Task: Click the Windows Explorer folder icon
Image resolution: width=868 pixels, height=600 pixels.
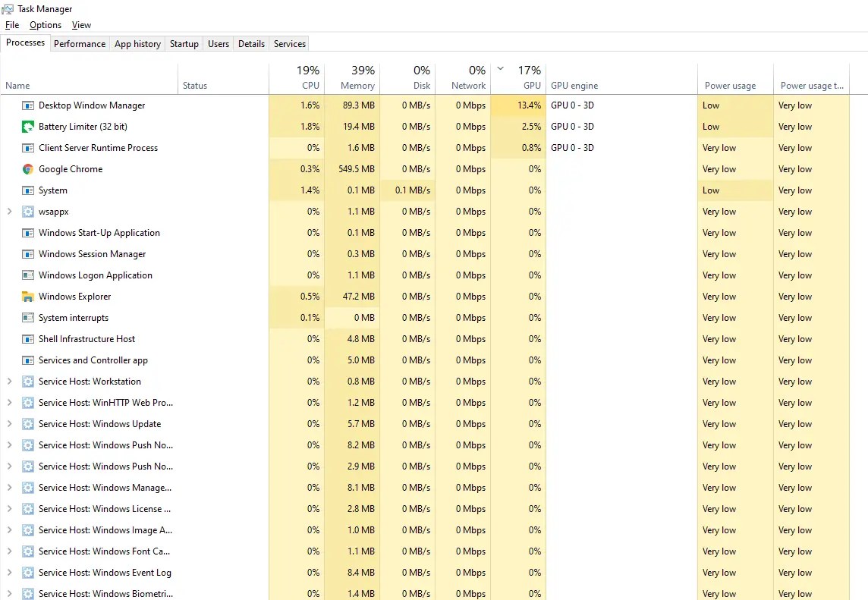Action: (27, 297)
